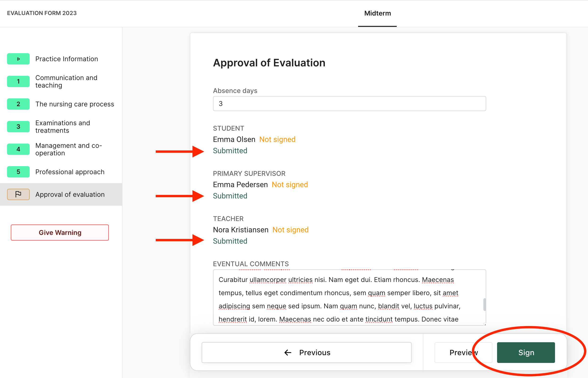
Task: Click the left arrow icon on Previous
Action: 288,353
